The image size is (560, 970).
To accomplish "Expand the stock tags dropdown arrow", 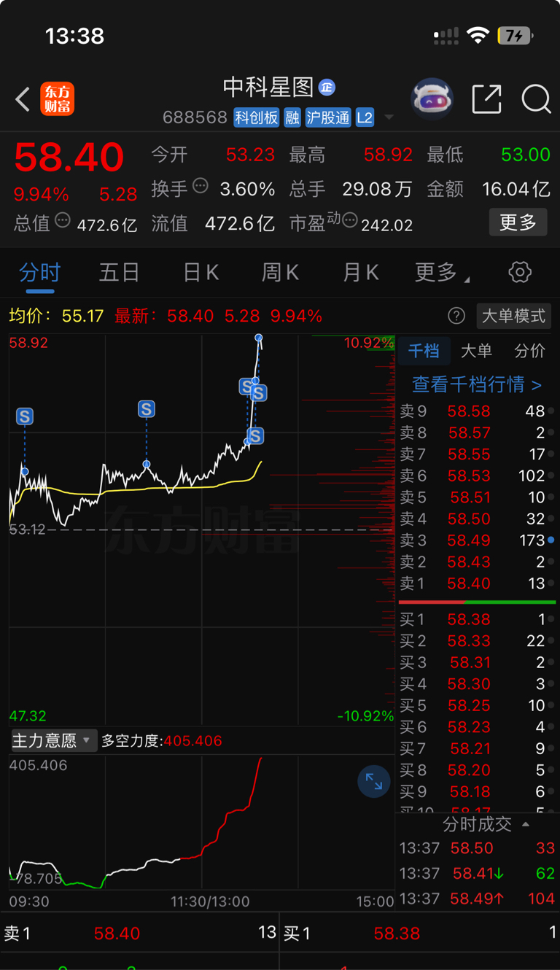I will click(389, 117).
